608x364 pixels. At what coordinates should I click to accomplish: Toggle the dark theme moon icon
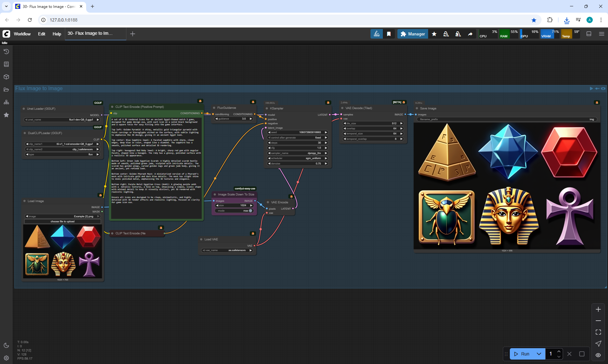(x=6, y=345)
